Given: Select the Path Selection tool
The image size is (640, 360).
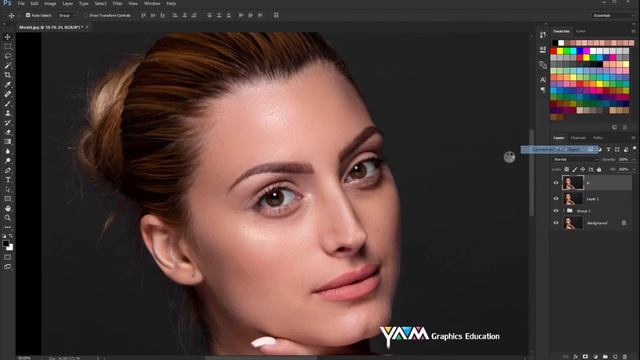Looking at the screenshot, I should pyautogui.click(x=8, y=189).
